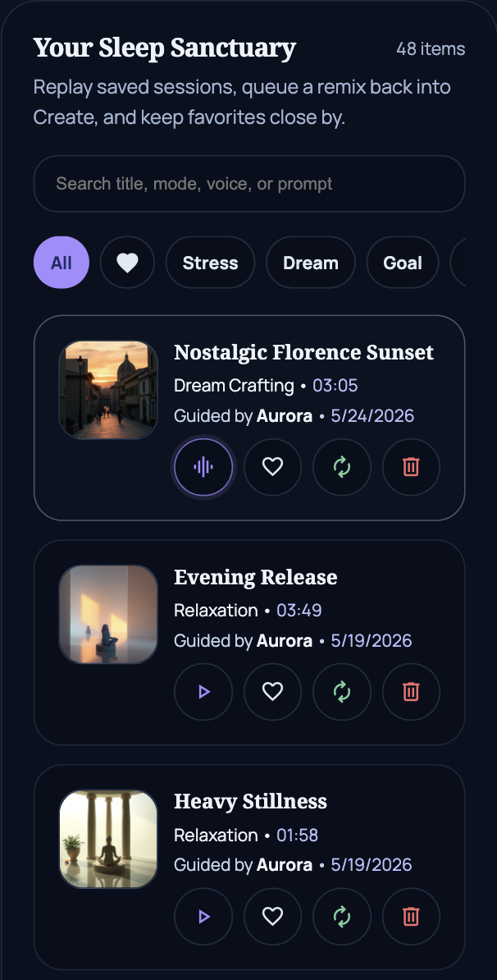Delete Nostalgic Florence Sunset session
This screenshot has height=980, width=497.
pos(411,467)
